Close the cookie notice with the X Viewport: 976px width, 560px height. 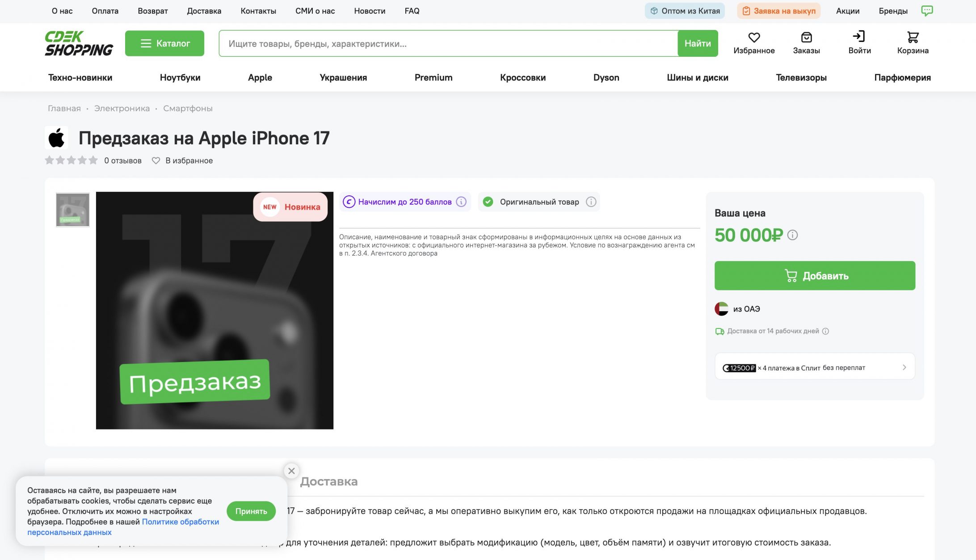[x=291, y=471]
